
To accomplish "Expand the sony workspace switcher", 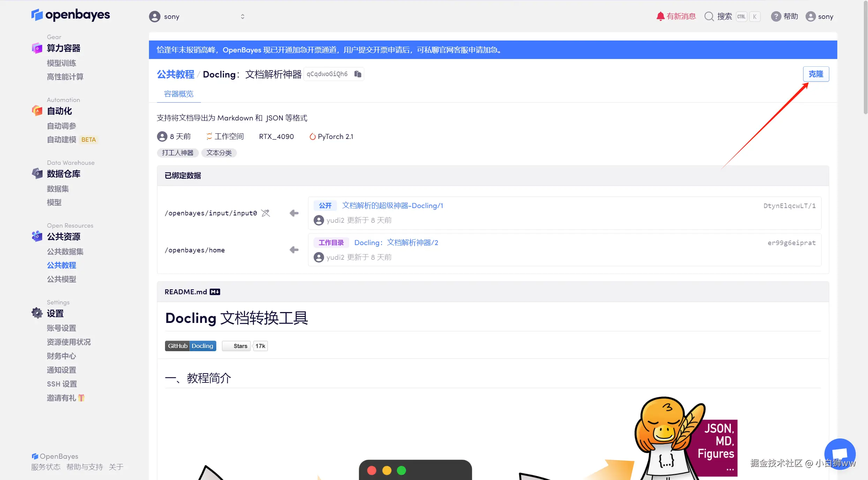I will tap(242, 16).
